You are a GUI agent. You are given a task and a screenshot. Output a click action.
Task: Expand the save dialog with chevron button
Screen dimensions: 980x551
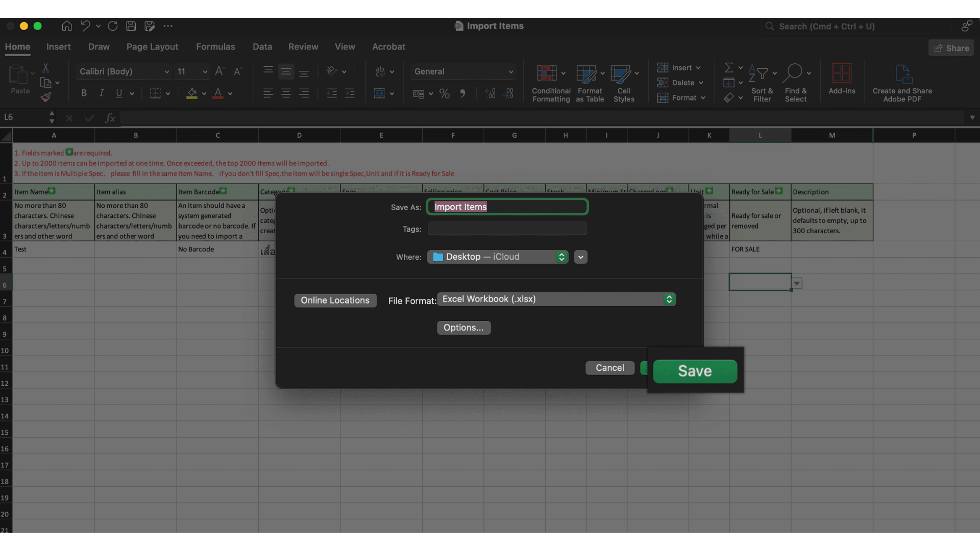pyautogui.click(x=580, y=257)
